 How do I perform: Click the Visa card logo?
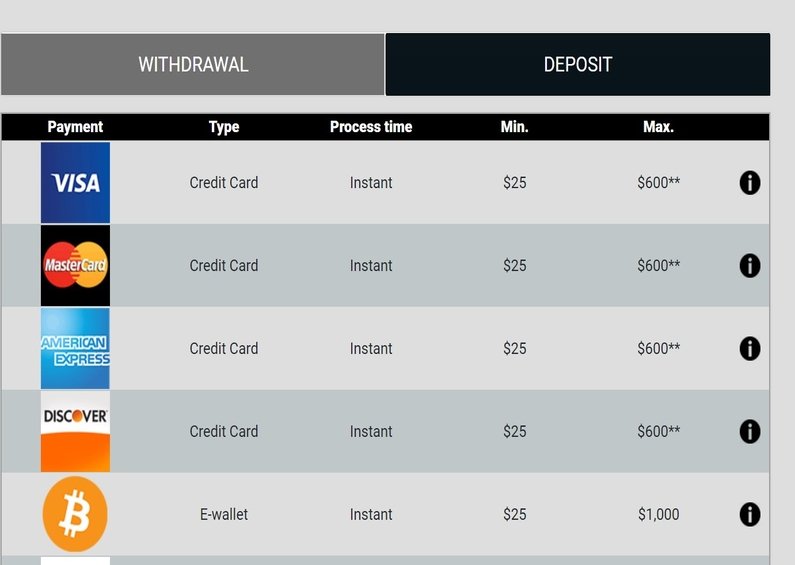point(75,183)
